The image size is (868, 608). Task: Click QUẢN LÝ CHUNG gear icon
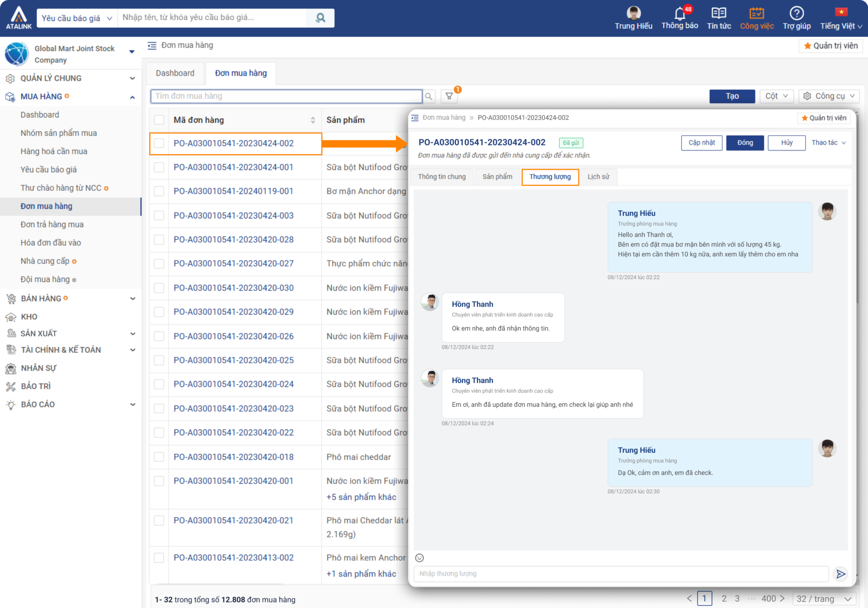10,78
